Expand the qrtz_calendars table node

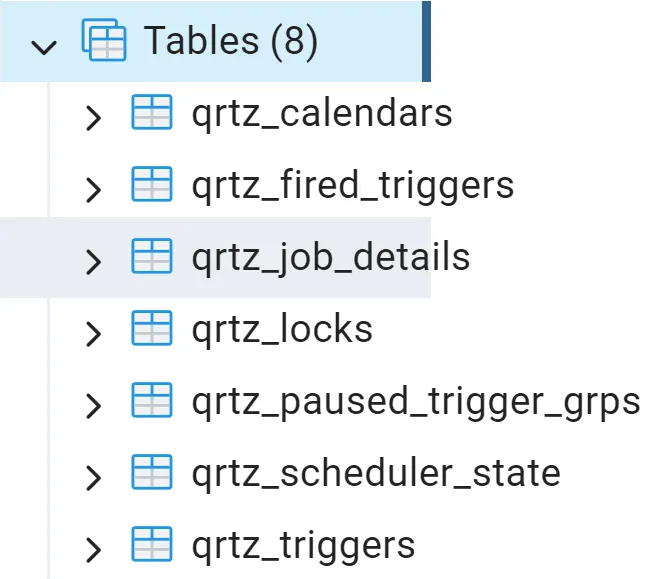pyautogui.click(x=93, y=118)
